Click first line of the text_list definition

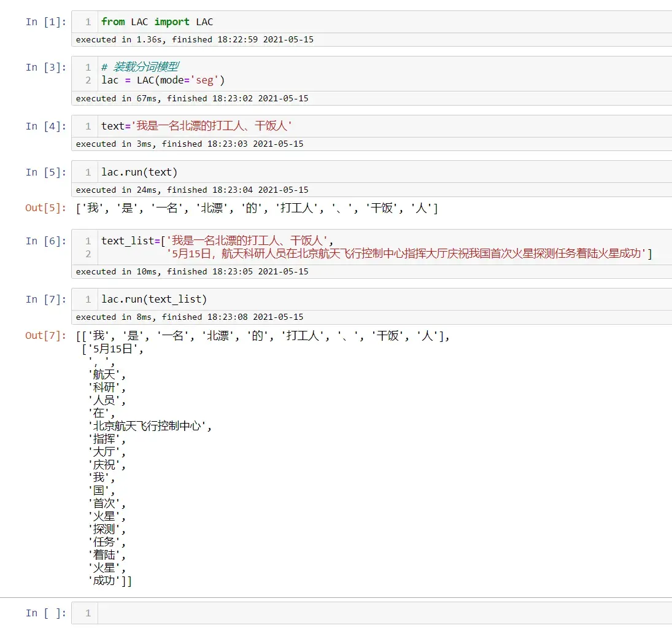(217, 241)
